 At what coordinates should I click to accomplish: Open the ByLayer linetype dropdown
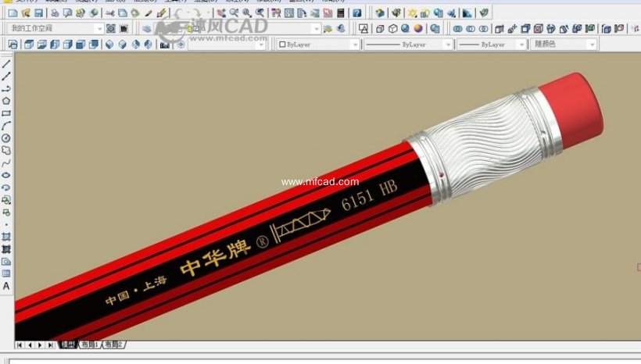pyautogui.click(x=449, y=44)
